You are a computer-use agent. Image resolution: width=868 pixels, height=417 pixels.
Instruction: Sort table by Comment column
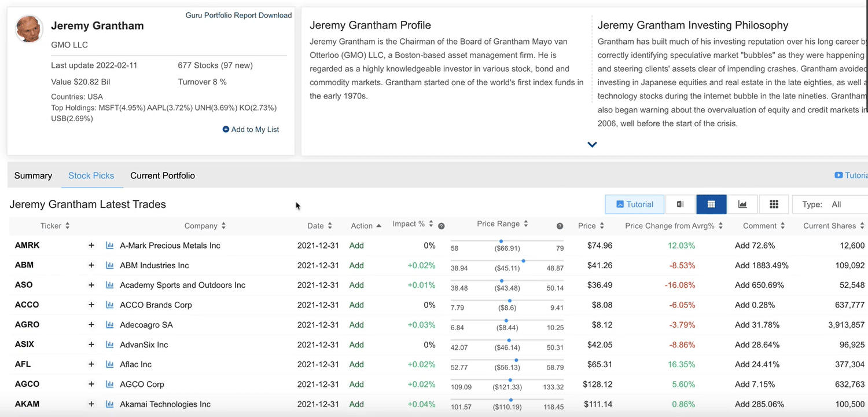point(764,226)
